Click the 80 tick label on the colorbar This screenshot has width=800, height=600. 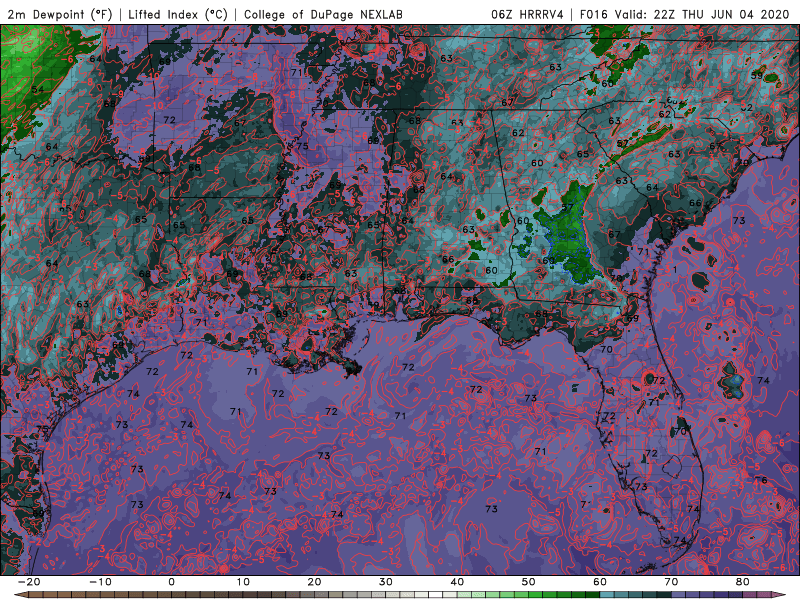click(x=743, y=582)
